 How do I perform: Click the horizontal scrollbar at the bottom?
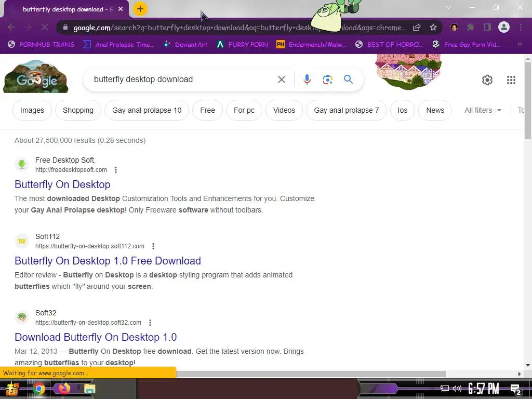(x=311, y=374)
